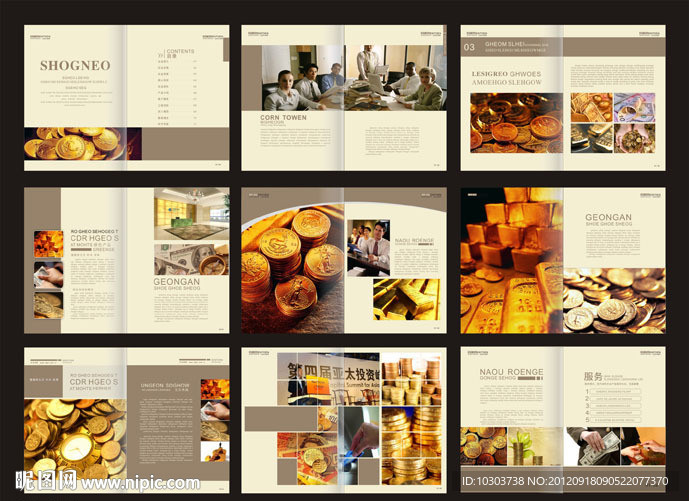
Task: Open the large coin pile photo beside the four-photo grid
Action: (x=516, y=123)
